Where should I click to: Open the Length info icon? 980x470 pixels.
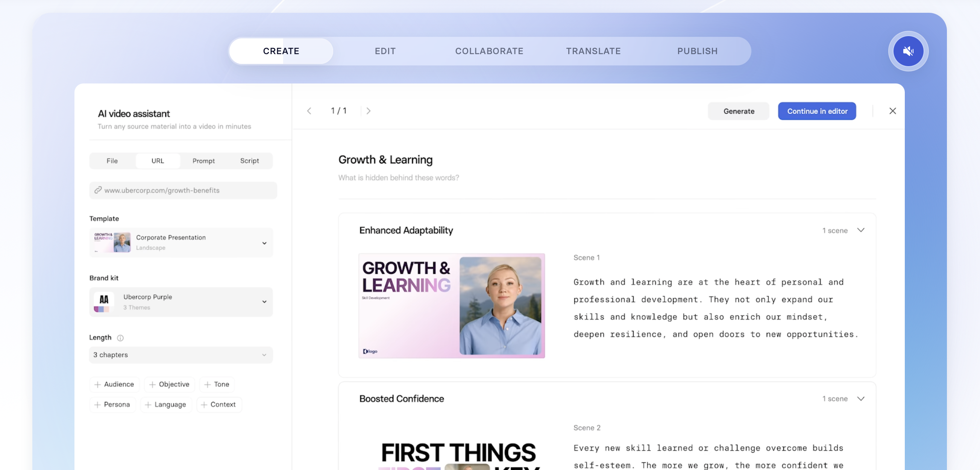[120, 338]
